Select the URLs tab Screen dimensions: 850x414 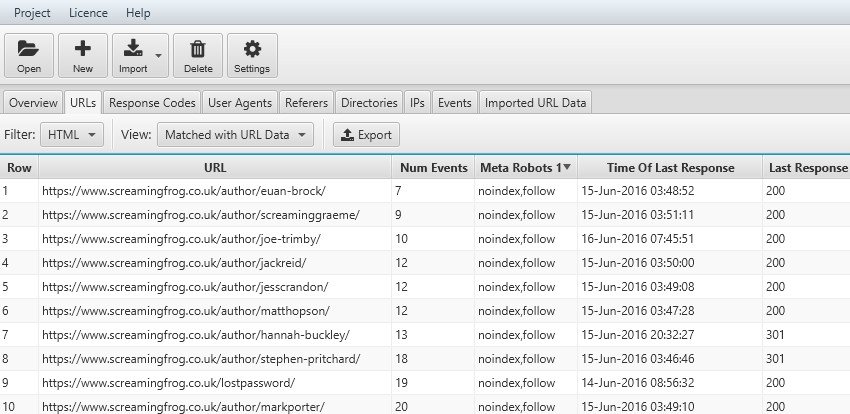(83, 102)
